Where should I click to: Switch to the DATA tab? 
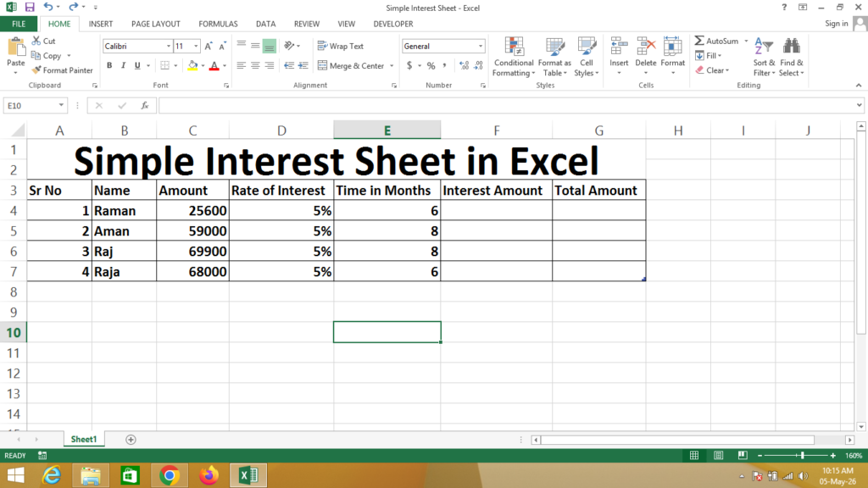(x=265, y=24)
